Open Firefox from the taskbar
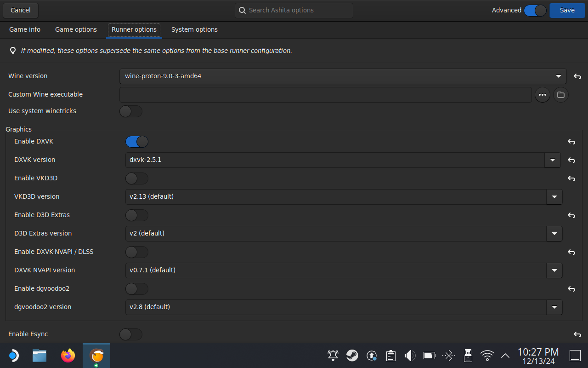The image size is (588, 368). point(68,355)
